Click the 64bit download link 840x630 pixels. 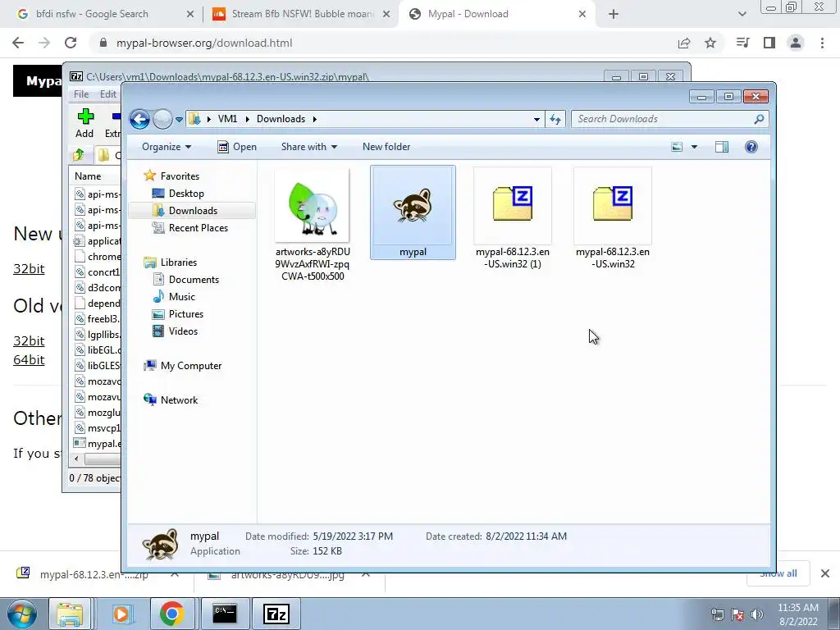click(x=29, y=359)
